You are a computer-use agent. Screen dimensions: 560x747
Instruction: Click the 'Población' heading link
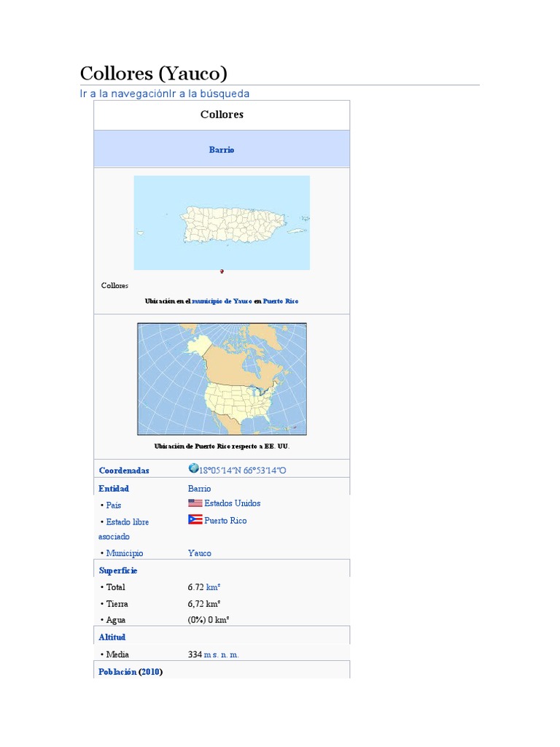(117, 672)
